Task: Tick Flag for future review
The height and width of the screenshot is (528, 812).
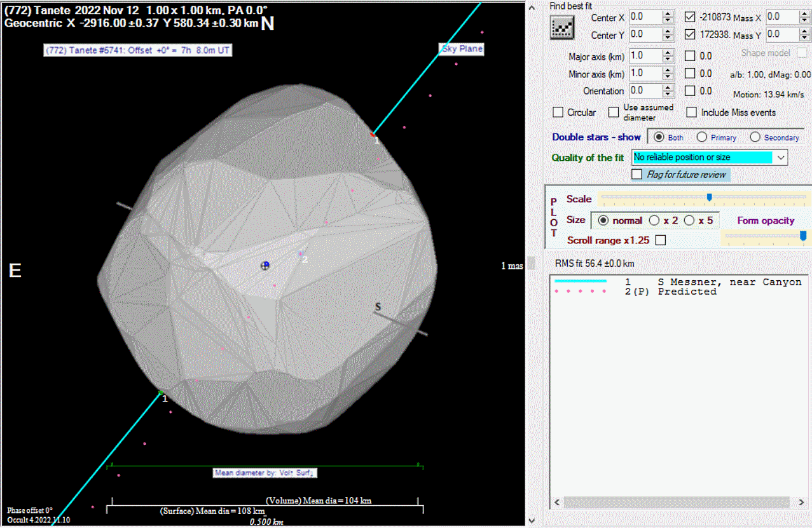Action: (x=637, y=174)
